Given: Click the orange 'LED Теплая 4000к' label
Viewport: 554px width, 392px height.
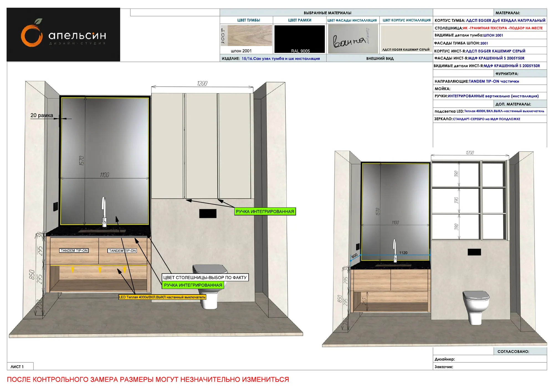Looking at the screenshot, I should (x=162, y=297).
